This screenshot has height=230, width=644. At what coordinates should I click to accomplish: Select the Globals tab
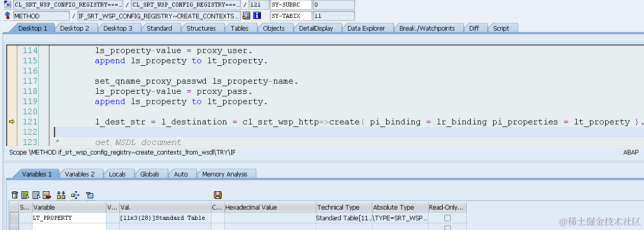(x=150, y=174)
